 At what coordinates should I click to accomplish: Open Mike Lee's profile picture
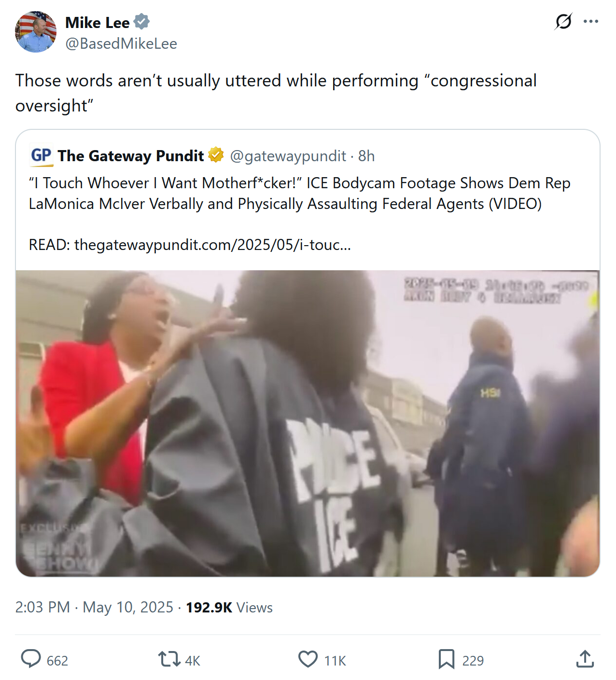tap(36, 32)
